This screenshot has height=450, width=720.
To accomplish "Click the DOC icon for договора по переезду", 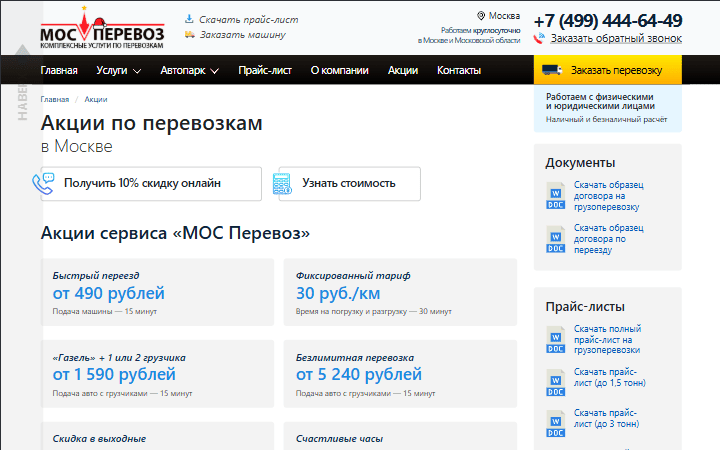I will (555, 239).
